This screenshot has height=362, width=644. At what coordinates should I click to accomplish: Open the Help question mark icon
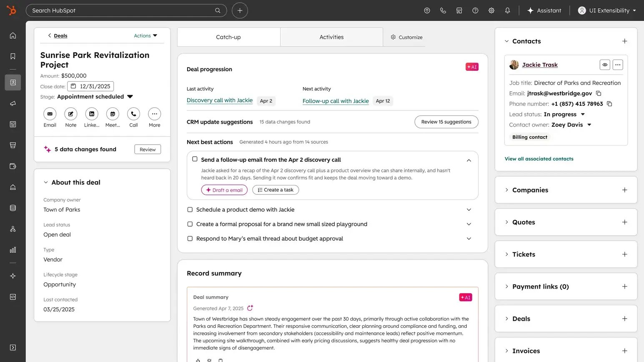(475, 10)
